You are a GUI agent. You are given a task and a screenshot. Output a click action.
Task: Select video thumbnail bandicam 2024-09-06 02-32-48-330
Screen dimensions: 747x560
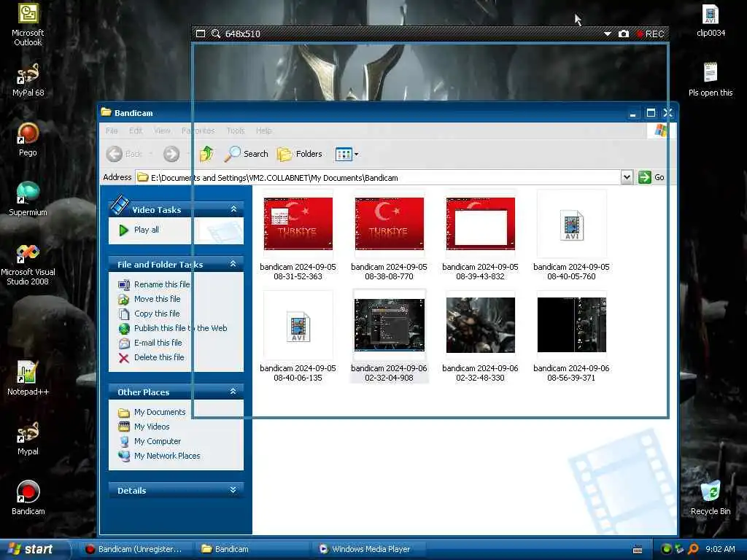click(480, 324)
